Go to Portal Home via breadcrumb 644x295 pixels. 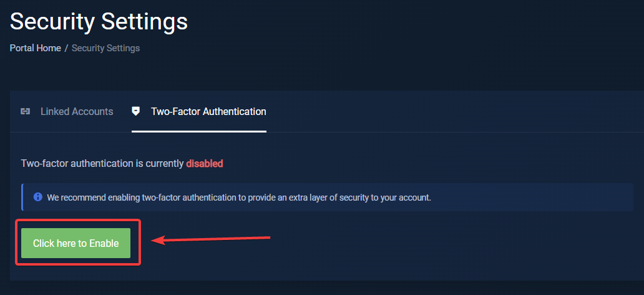pyautogui.click(x=35, y=48)
